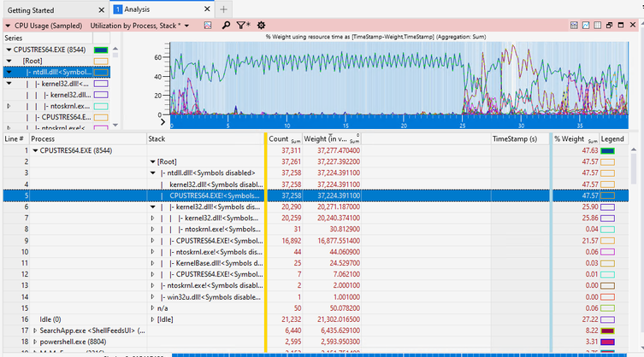644x357 pixels.
Task: Open the search magnifier tool
Action: (226, 26)
